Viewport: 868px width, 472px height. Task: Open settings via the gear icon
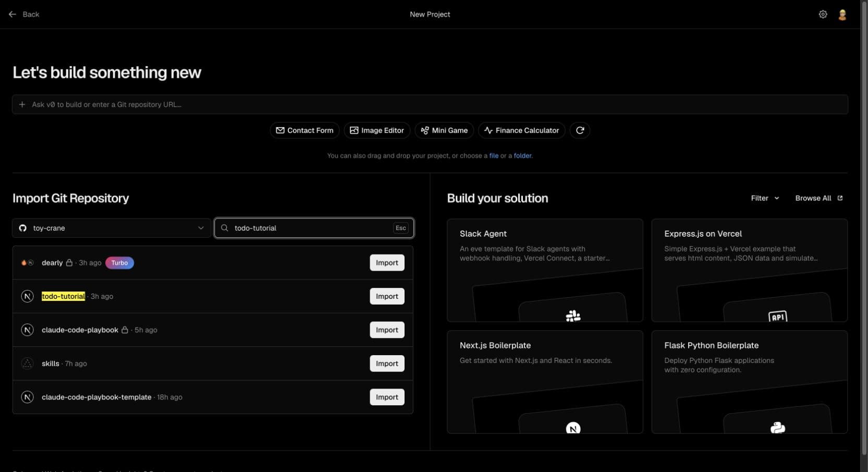[823, 15]
